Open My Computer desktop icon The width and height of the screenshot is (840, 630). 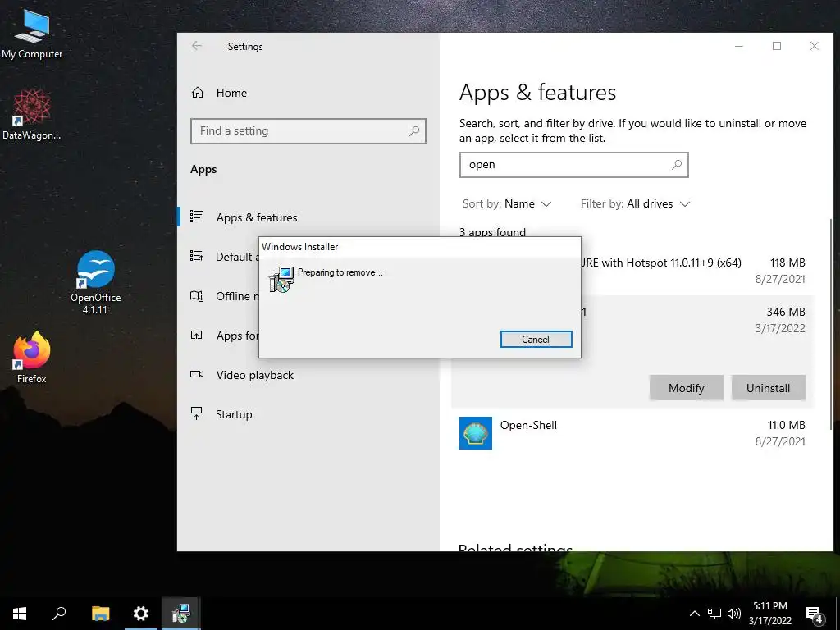(x=32, y=34)
